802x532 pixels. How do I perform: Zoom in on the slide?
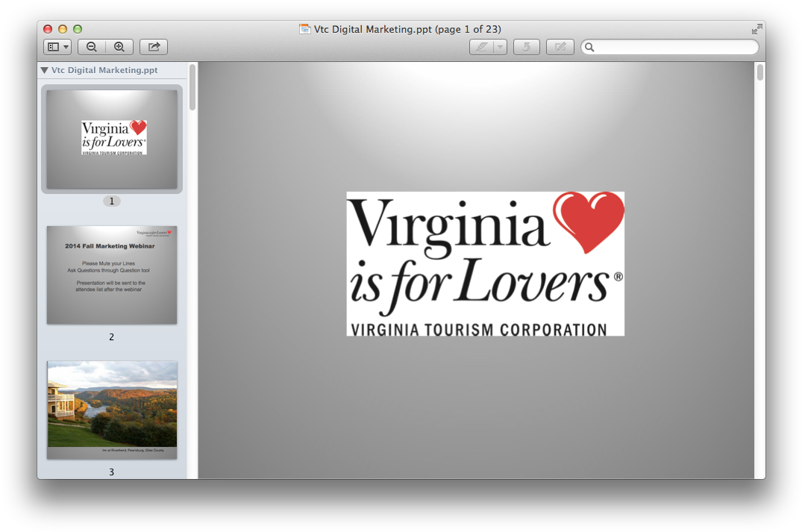119,47
